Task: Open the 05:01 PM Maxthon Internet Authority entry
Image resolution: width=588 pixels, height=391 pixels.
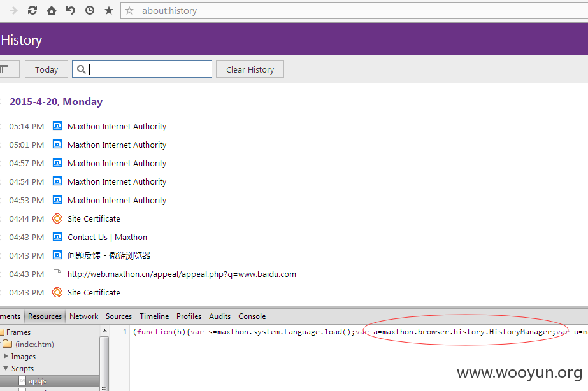Action: 117,145
